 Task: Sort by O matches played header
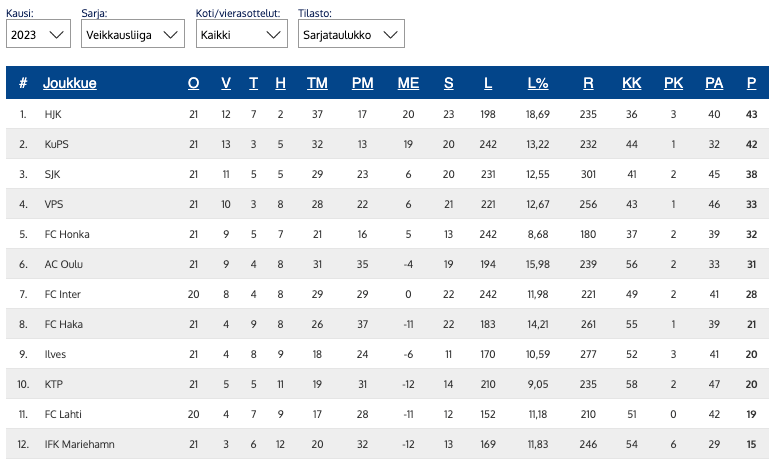(194, 84)
